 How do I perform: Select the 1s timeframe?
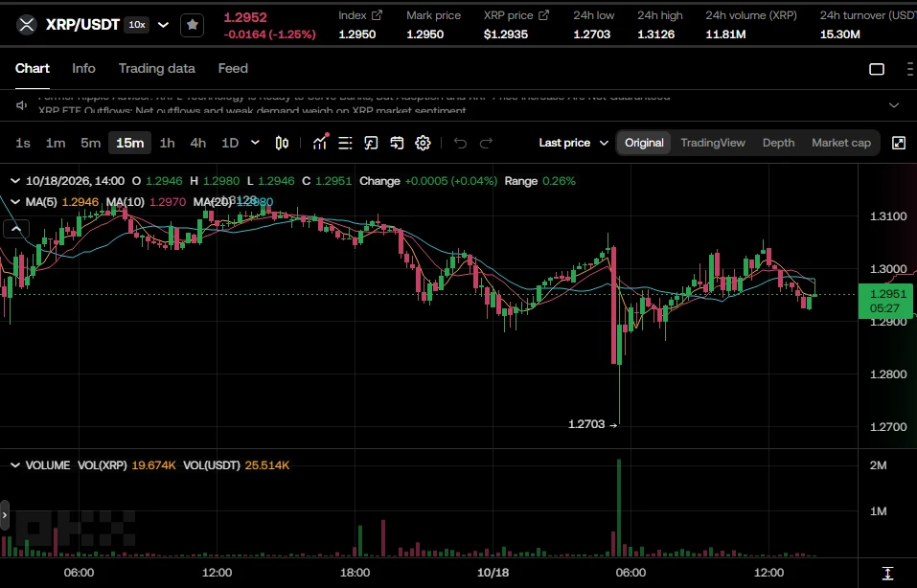[x=23, y=143]
